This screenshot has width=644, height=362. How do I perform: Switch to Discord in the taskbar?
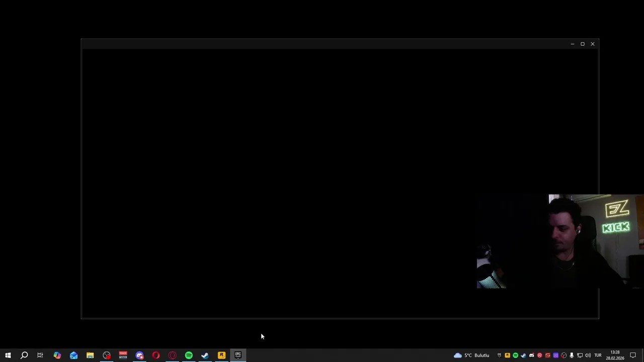pyautogui.click(x=139, y=355)
